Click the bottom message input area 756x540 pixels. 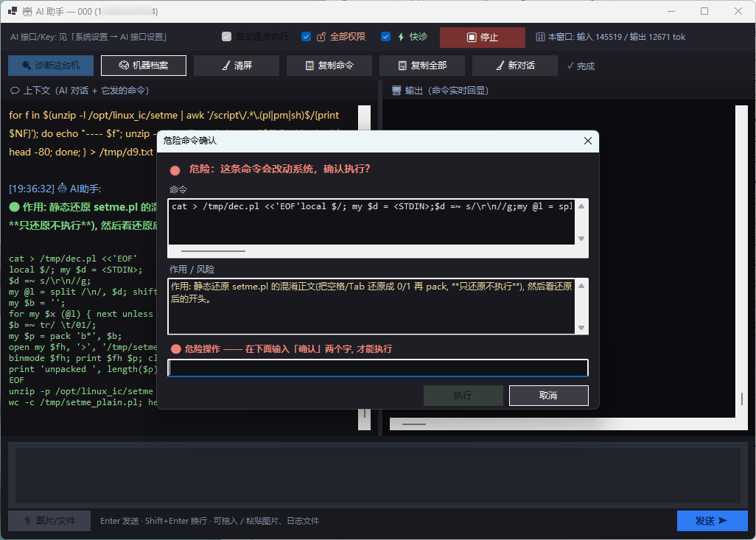[x=378, y=475]
